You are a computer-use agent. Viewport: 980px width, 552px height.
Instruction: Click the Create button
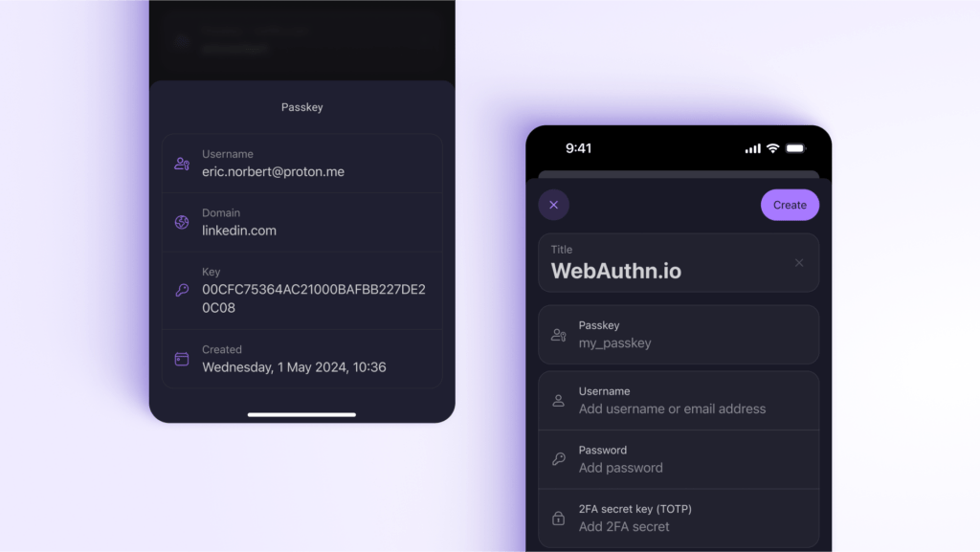point(790,205)
